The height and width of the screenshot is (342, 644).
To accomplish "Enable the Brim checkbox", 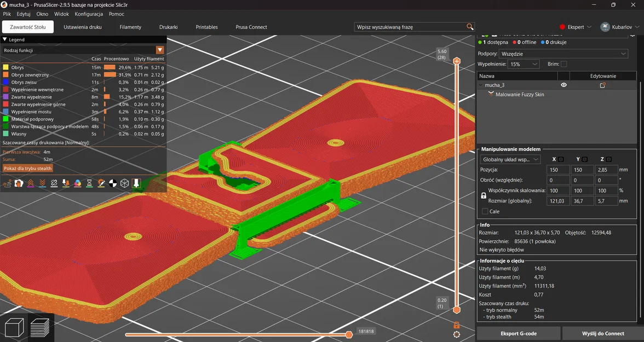I will (563, 64).
